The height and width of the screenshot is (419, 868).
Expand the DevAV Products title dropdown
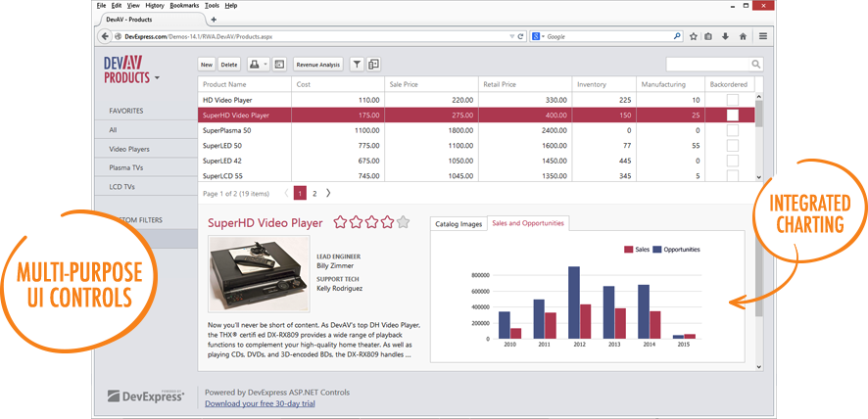(158, 77)
